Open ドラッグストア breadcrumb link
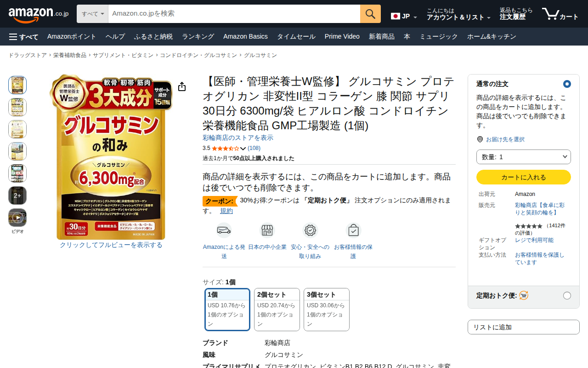The width and height of the screenshot is (588, 368). coord(28,55)
